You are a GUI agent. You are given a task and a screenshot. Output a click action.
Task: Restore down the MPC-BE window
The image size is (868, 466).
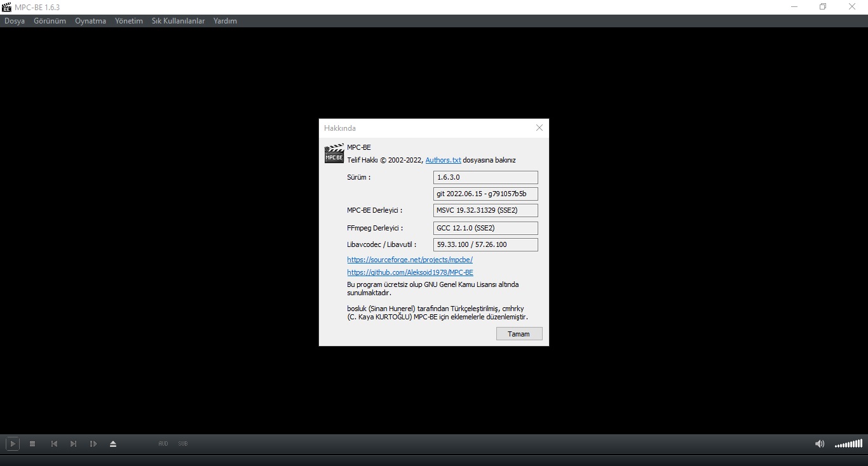click(823, 7)
